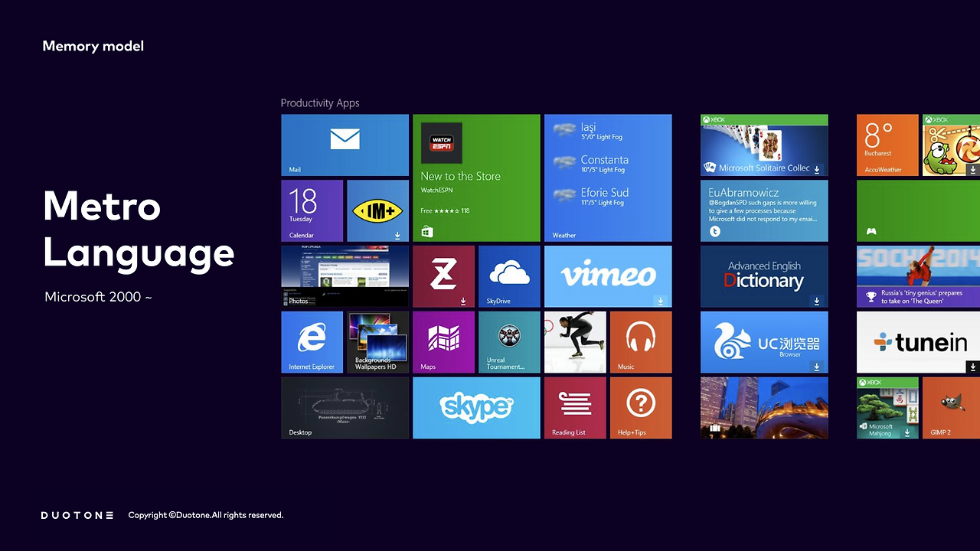Launch the UC Browser tile

click(x=764, y=342)
